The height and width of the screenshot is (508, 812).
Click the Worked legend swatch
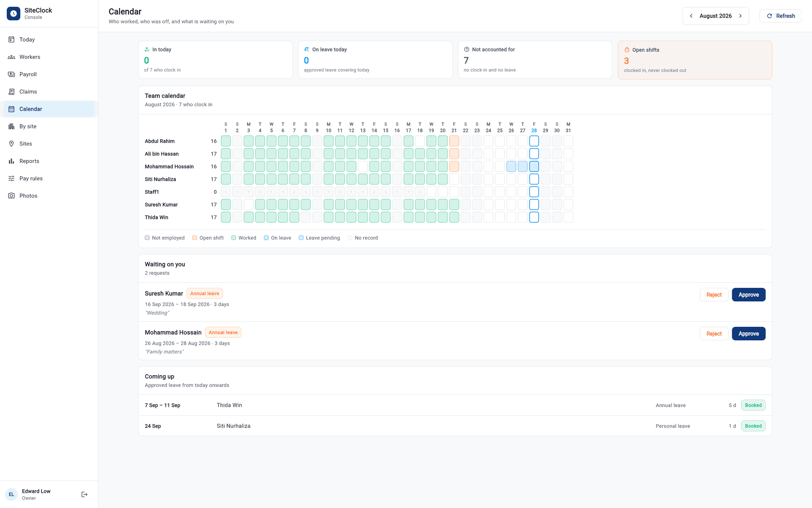point(233,238)
